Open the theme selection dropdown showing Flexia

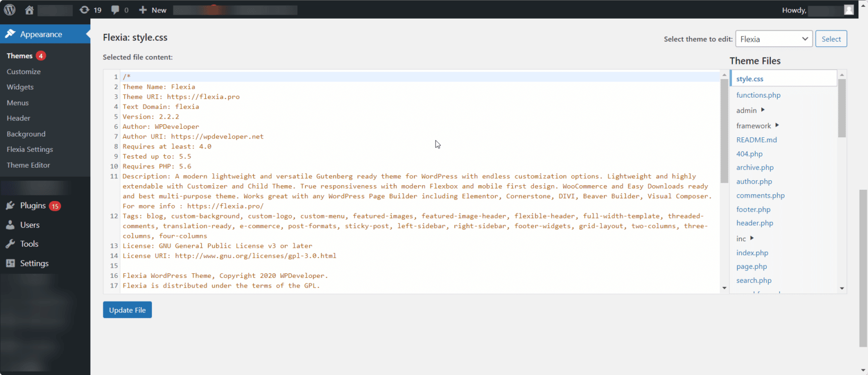[x=774, y=39]
